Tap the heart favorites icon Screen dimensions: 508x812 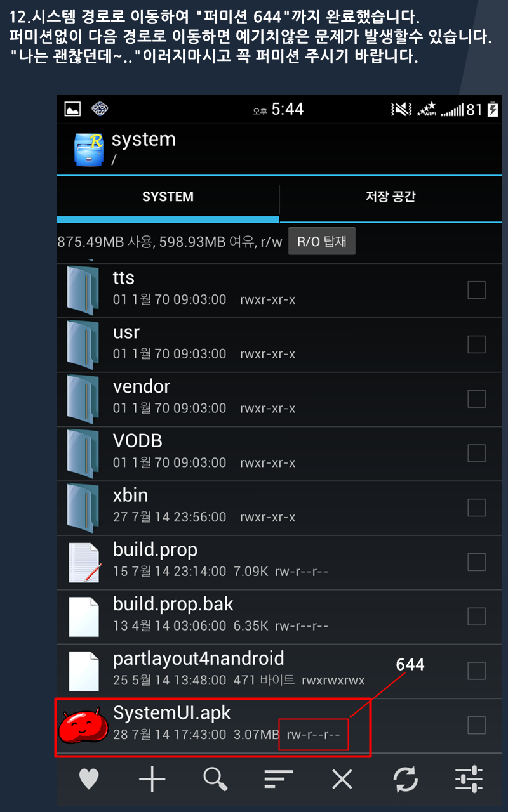89,778
